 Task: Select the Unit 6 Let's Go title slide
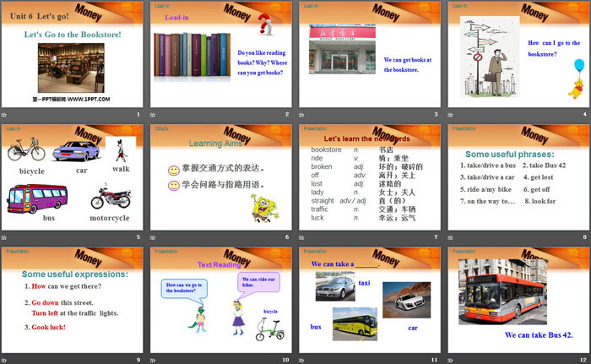[x=73, y=54]
